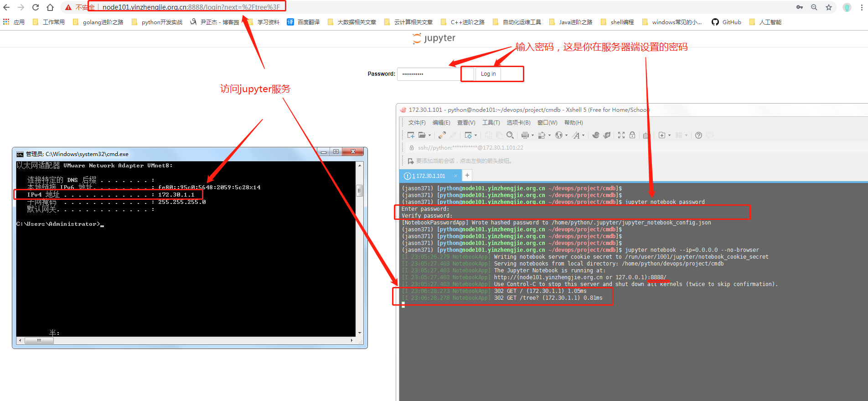Open the Chrome three-dot menu

click(862, 7)
